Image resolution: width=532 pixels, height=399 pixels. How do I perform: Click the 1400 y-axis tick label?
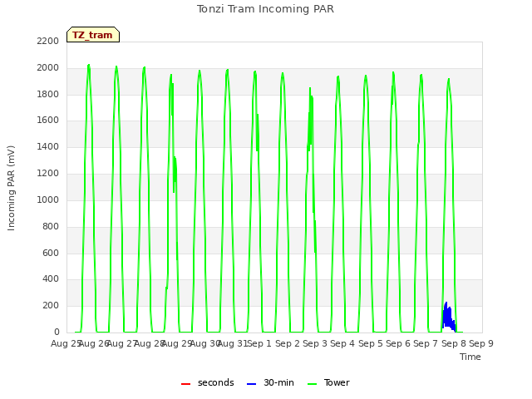48,146
